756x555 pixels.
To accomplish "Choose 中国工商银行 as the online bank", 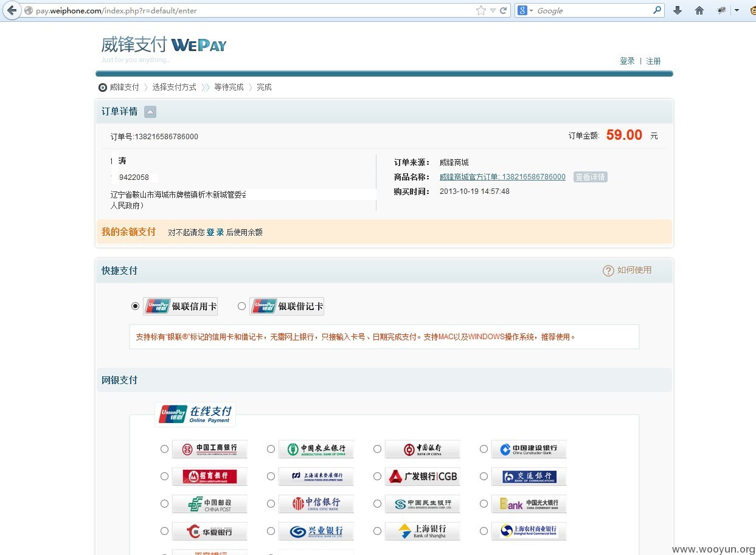I will point(164,449).
